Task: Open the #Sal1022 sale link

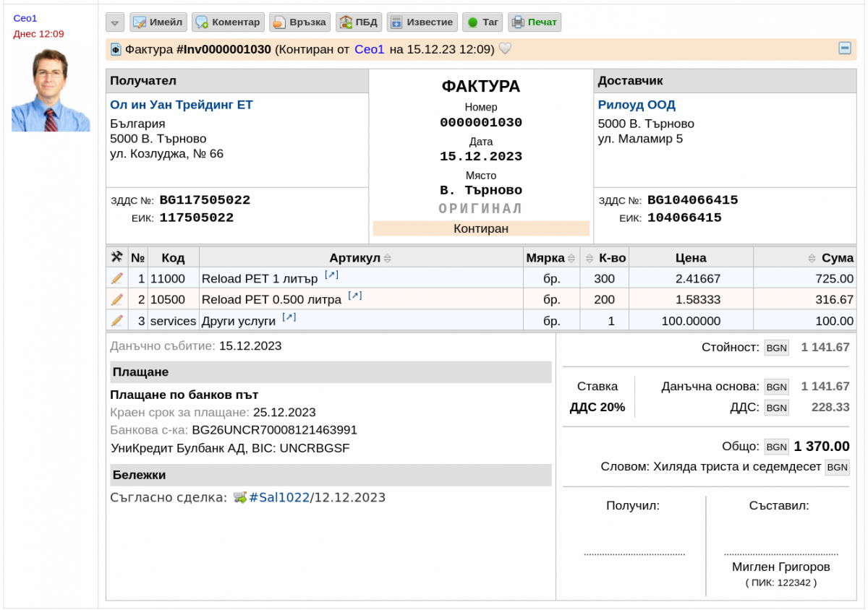Action: tap(279, 497)
